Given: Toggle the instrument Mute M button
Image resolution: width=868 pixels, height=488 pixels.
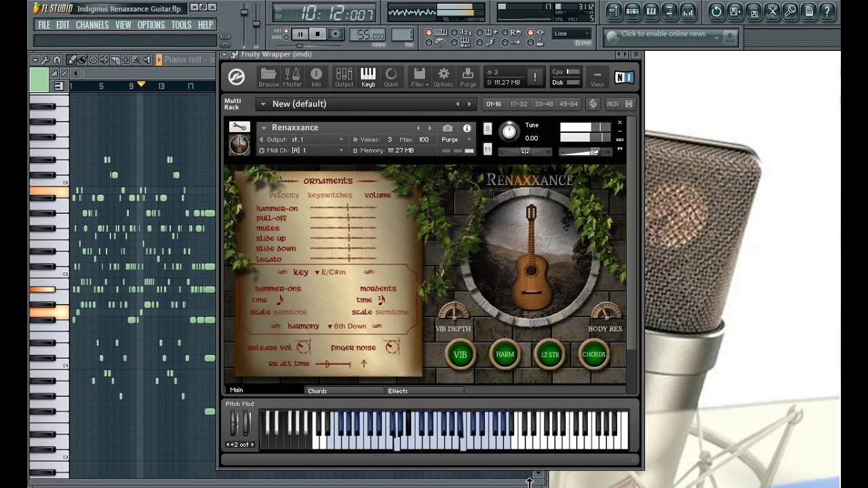Looking at the screenshot, I should click(488, 148).
